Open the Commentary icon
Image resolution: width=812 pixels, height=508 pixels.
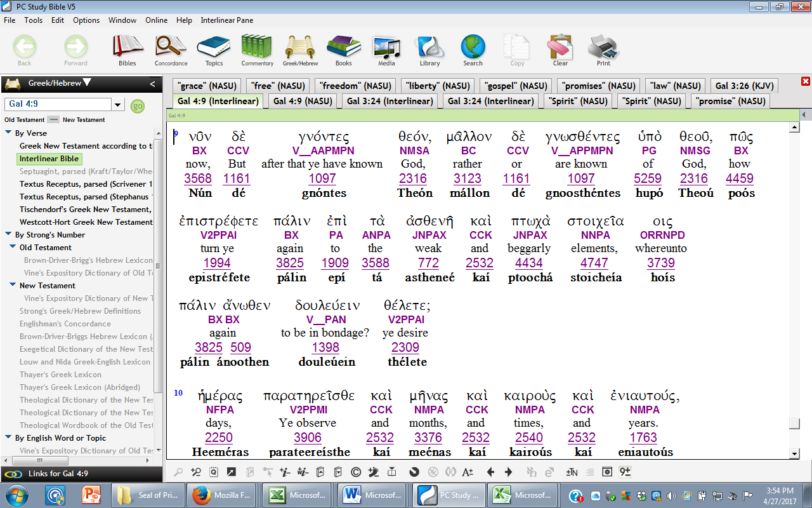[257, 50]
